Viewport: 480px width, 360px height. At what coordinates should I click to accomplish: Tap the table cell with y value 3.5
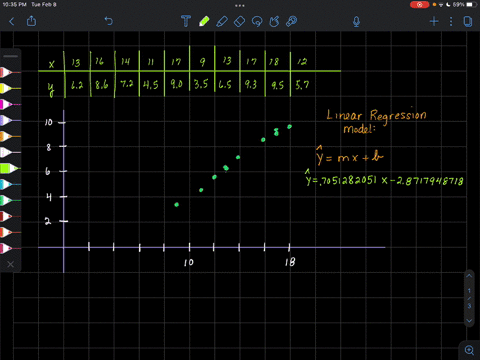[201, 84]
